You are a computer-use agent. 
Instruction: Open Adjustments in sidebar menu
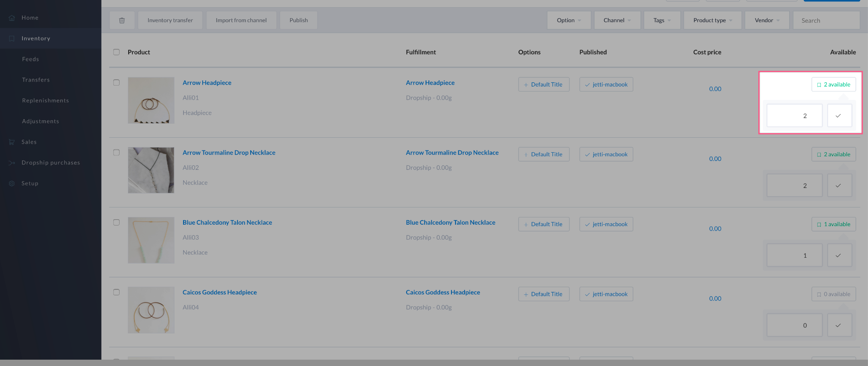click(40, 121)
